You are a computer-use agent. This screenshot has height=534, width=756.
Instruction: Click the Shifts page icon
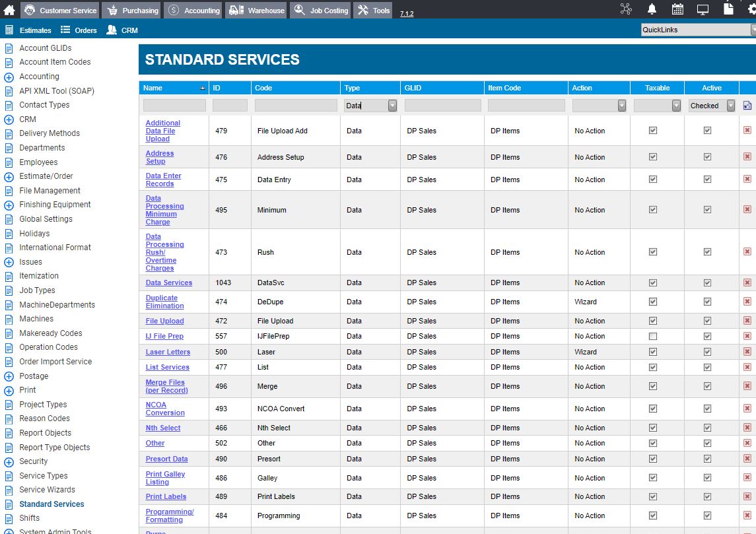(x=9, y=519)
